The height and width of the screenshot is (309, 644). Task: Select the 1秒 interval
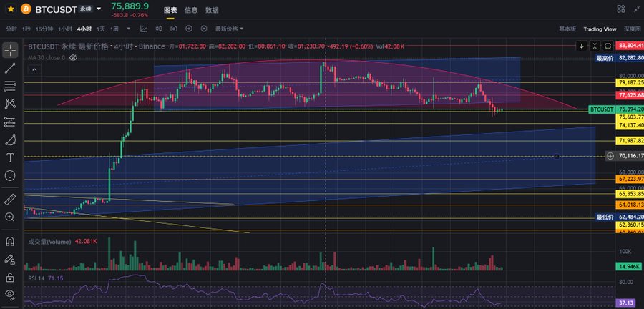[26, 29]
